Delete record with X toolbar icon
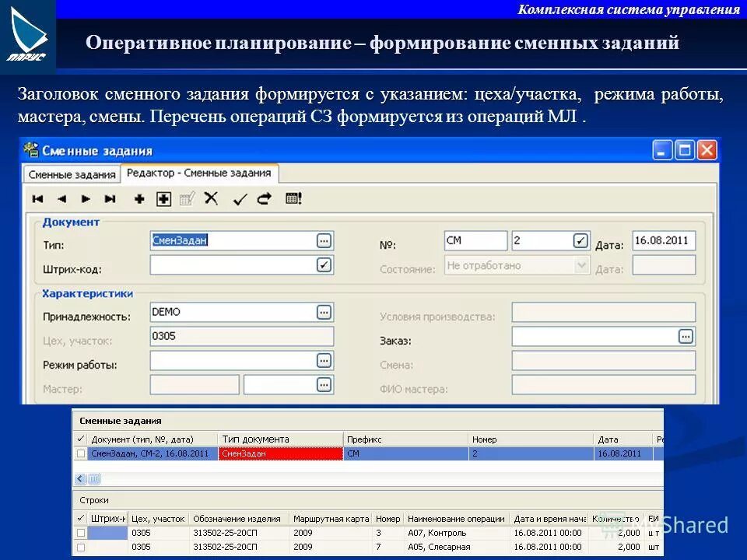 [x=211, y=198]
